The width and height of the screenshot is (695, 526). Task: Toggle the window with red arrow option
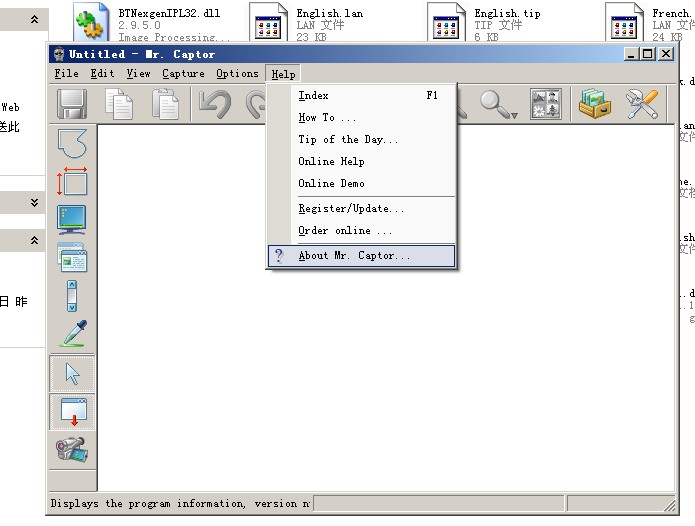pos(72,412)
